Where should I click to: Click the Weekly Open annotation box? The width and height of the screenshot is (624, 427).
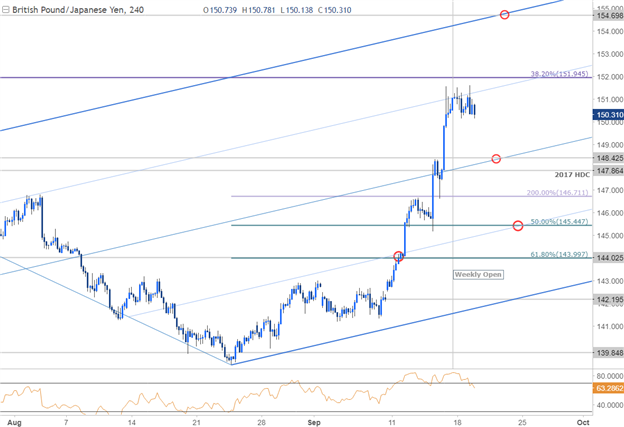point(478,275)
